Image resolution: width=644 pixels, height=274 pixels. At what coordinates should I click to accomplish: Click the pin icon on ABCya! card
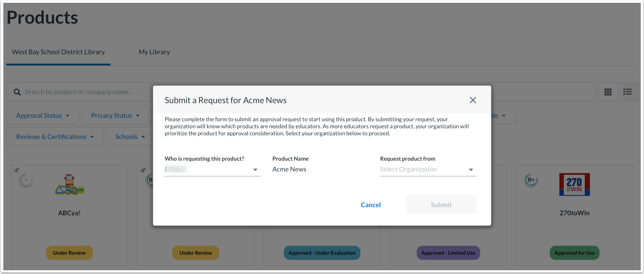pos(16,170)
